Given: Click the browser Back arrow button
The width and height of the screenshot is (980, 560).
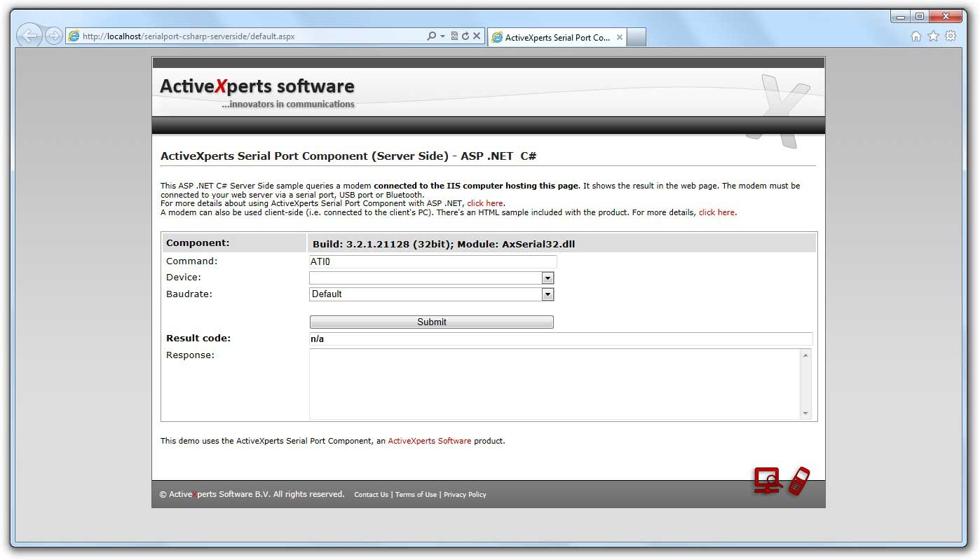Looking at the screenshot, I should (x=29, y=36).
